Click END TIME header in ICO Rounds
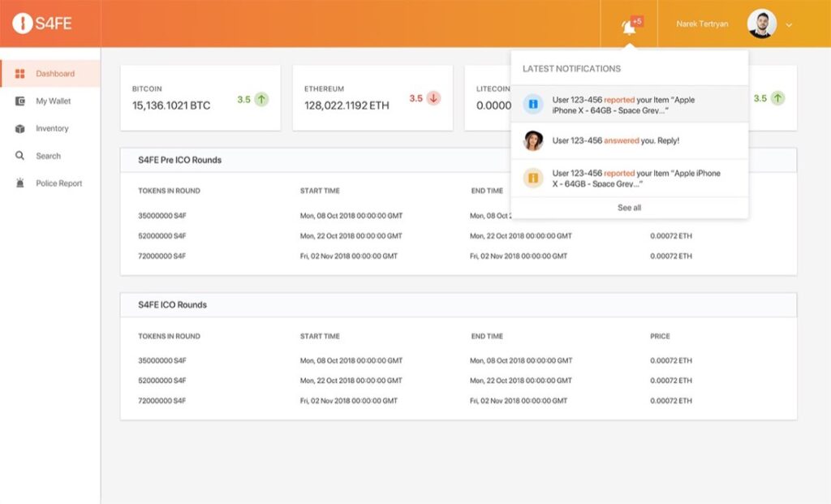 click(487, 336)
